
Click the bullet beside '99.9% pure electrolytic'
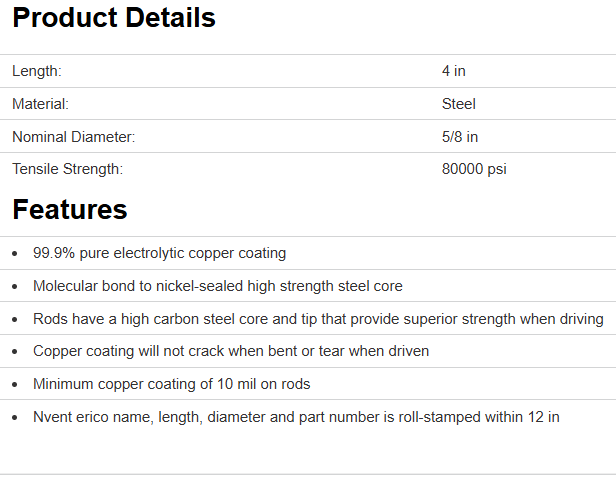coord(14,254)
